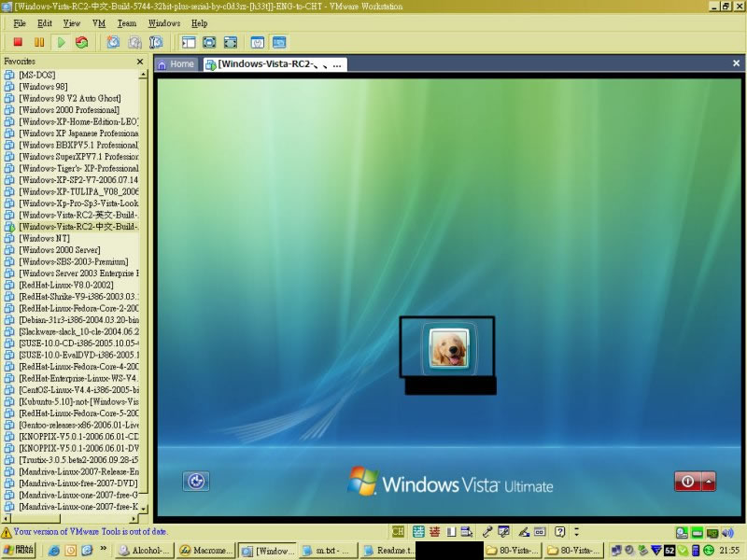Suspend the virtual machine using pause icon
The height and width of the screenshot is (560, 747).
pos(39,42)
